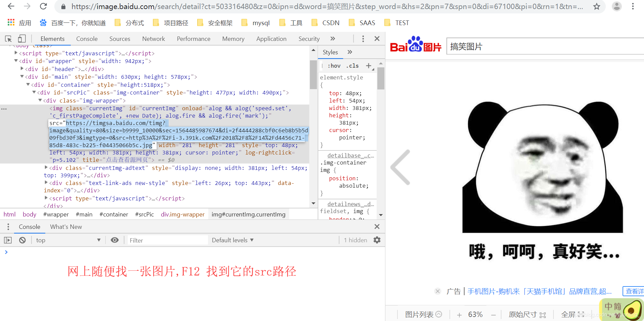Click the 搞笑图片 search box
The height and width of the screenshot is (321, 644).
point(545,46)
